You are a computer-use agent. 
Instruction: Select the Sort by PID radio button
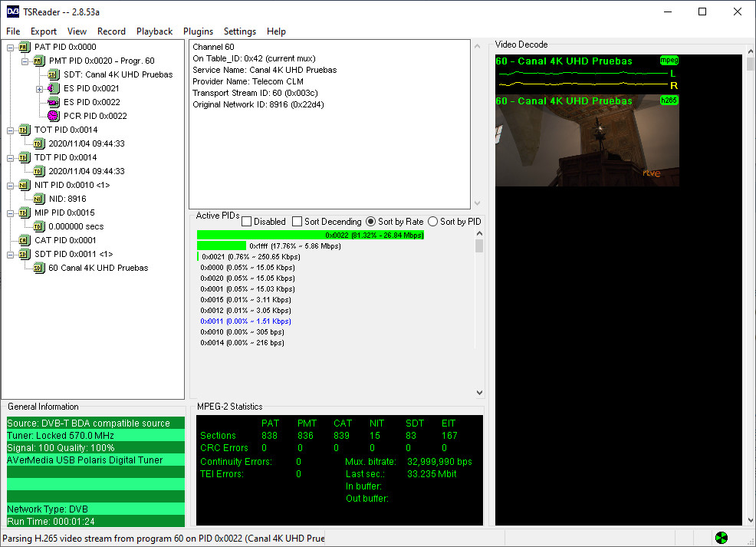433,222
